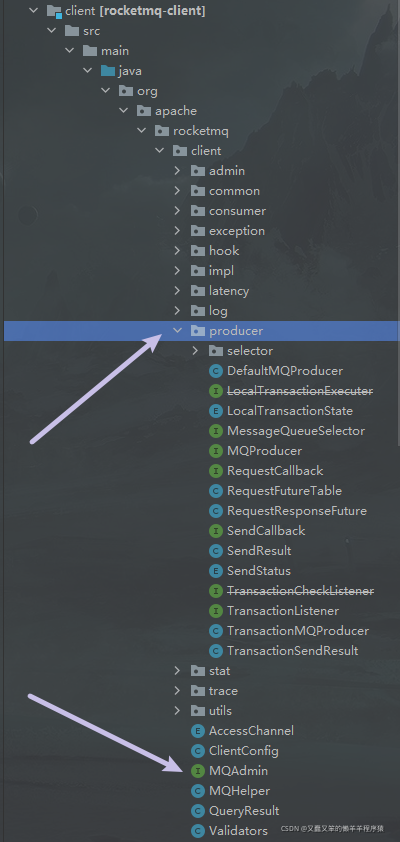Click the SendStatus enum icon
This screenshot has height=842, width=400.
tap(215, 571)
